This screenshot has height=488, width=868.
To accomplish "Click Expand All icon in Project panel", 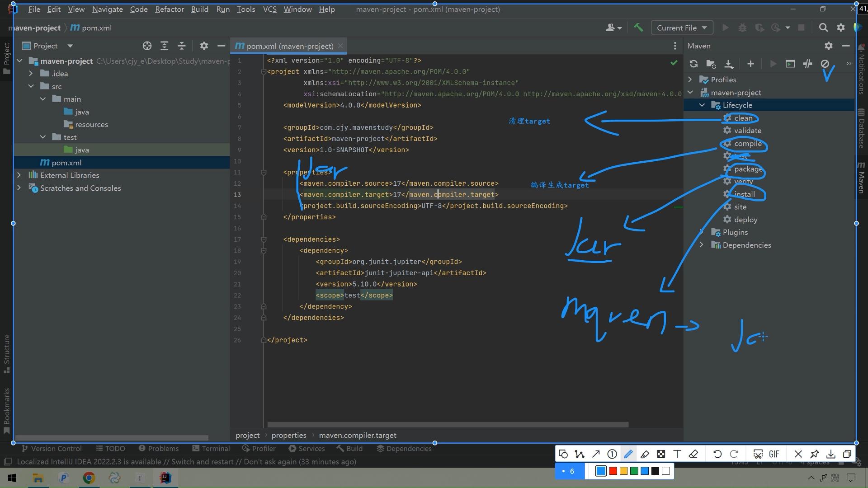I will [164, 46].
